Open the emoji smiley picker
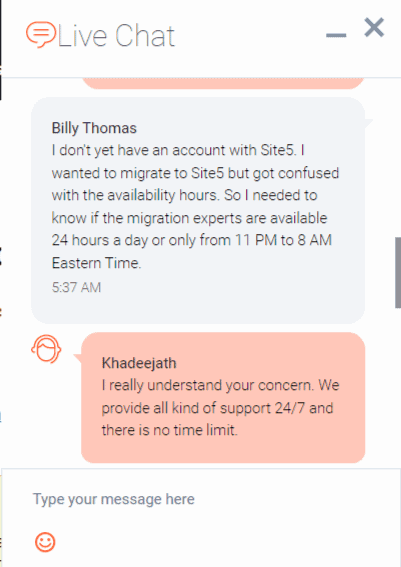 tap(45, 542)
